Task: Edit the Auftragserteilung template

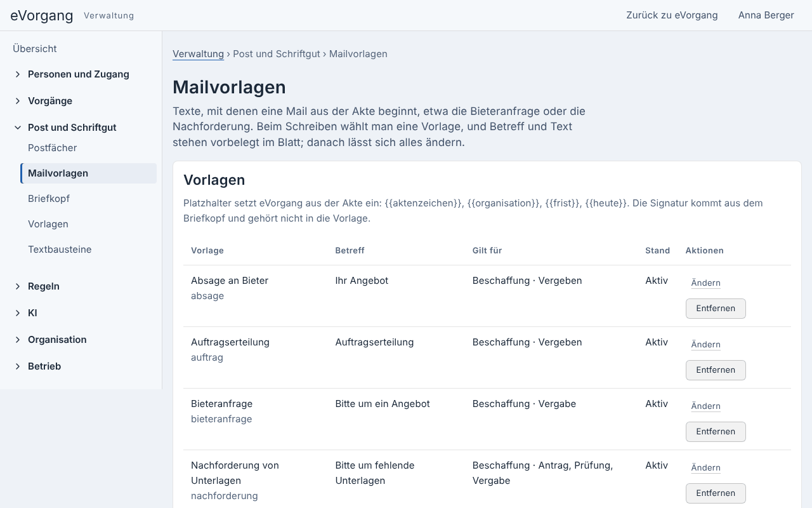Action: coord(705,345)
